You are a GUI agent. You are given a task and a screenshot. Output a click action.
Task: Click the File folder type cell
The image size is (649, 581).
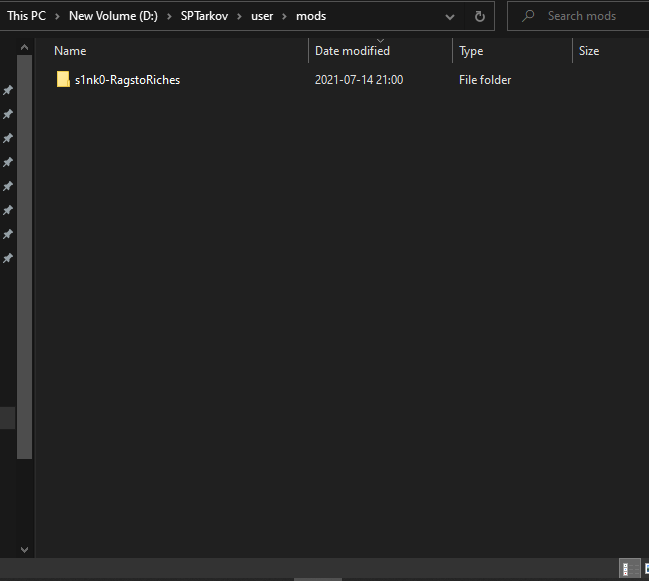point(485,80)
